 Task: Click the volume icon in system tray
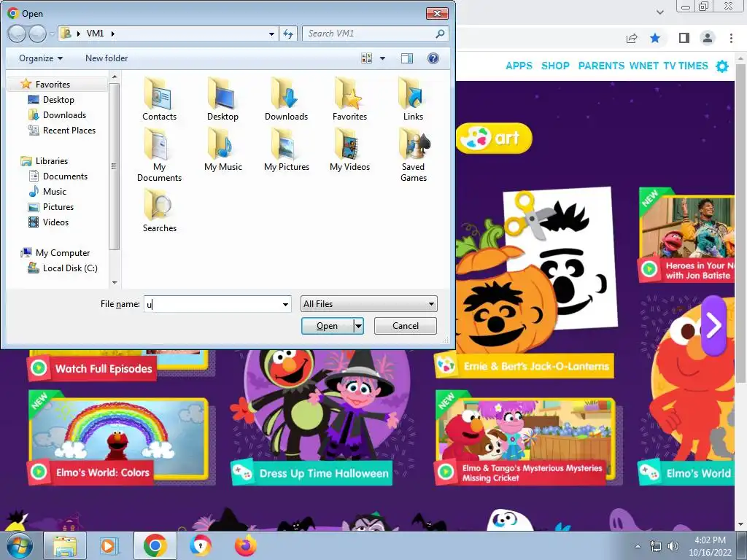tap(673, 546)
